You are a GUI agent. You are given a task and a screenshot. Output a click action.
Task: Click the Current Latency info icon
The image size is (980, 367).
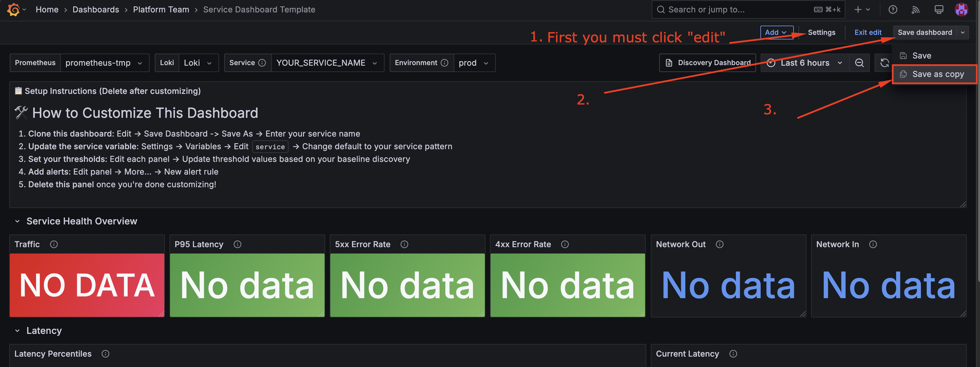(x=733, y=354)
